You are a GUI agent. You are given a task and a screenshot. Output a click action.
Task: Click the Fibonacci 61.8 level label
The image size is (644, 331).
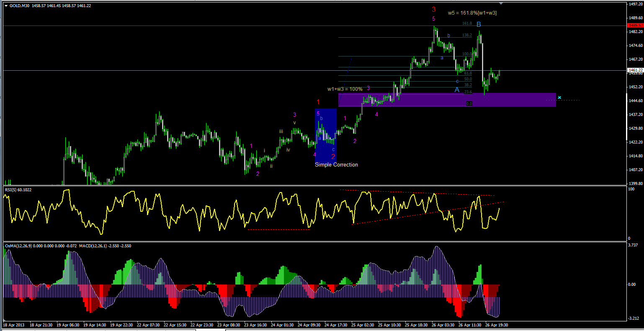(468, 73)
